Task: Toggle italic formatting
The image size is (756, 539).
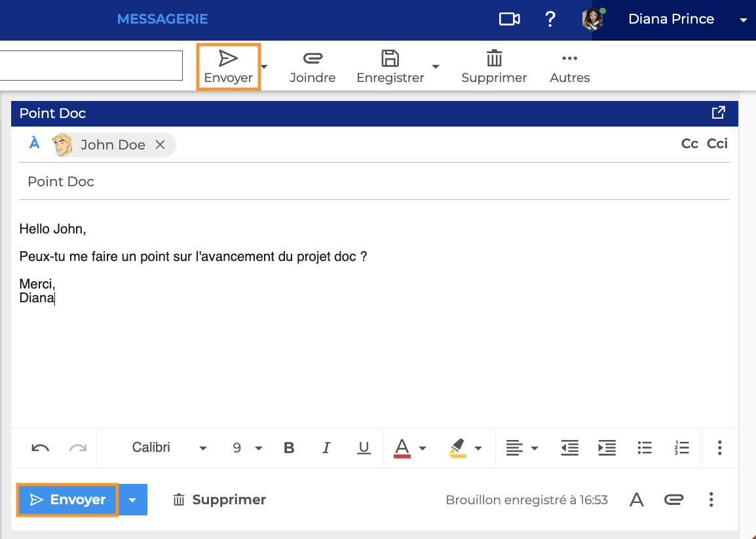Action: point(326,448)
